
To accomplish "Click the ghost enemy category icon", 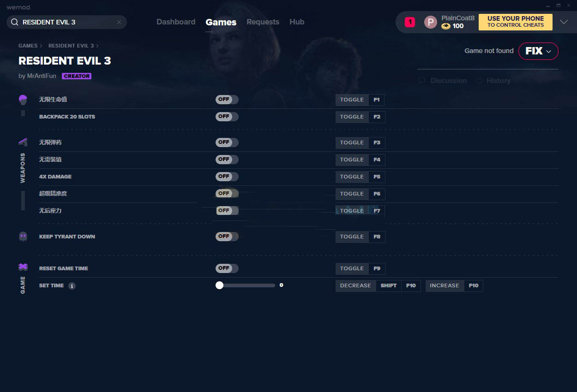I will (23, 237).
